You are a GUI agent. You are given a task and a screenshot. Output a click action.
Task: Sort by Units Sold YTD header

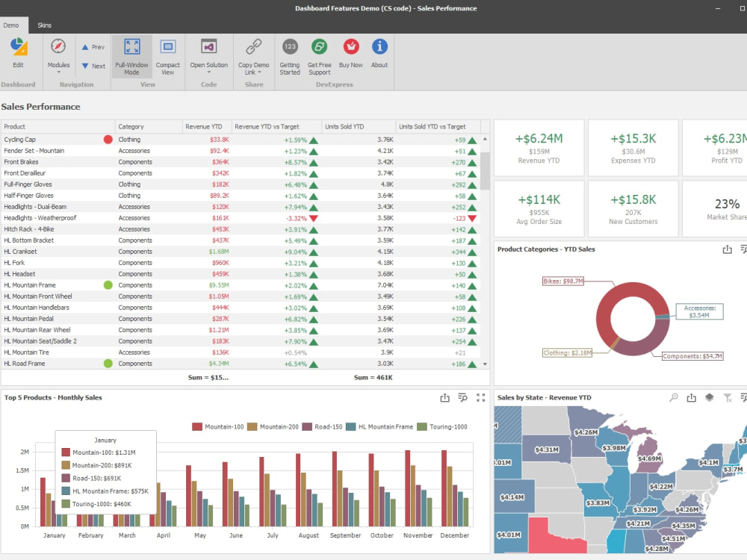point(359,127)
